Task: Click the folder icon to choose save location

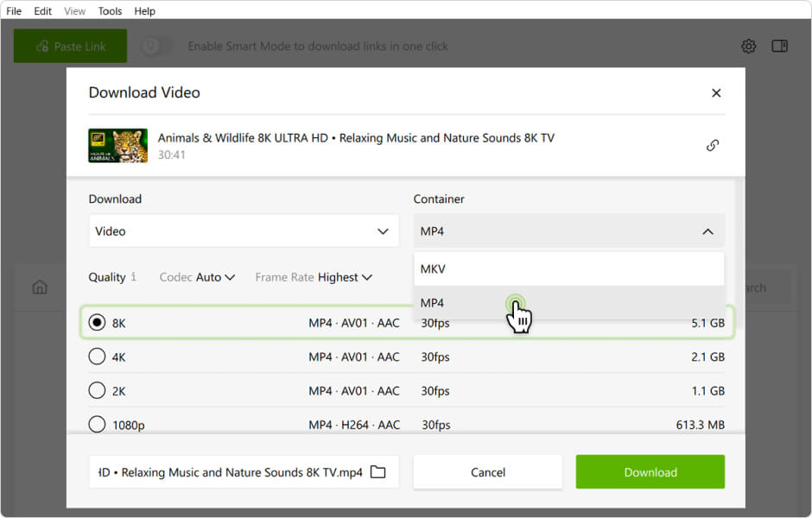Action: (x=377, y=472)
